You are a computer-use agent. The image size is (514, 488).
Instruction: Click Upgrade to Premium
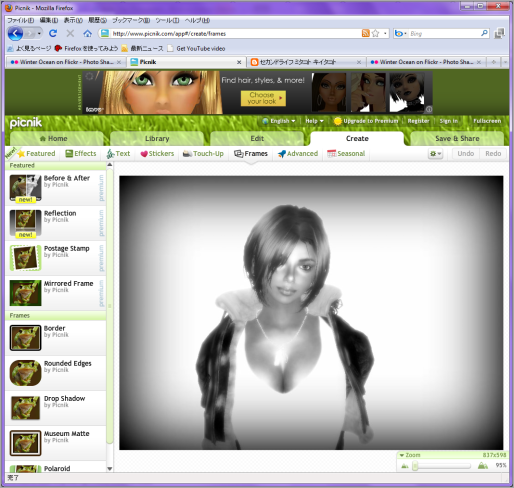click(x=366, y=121)
